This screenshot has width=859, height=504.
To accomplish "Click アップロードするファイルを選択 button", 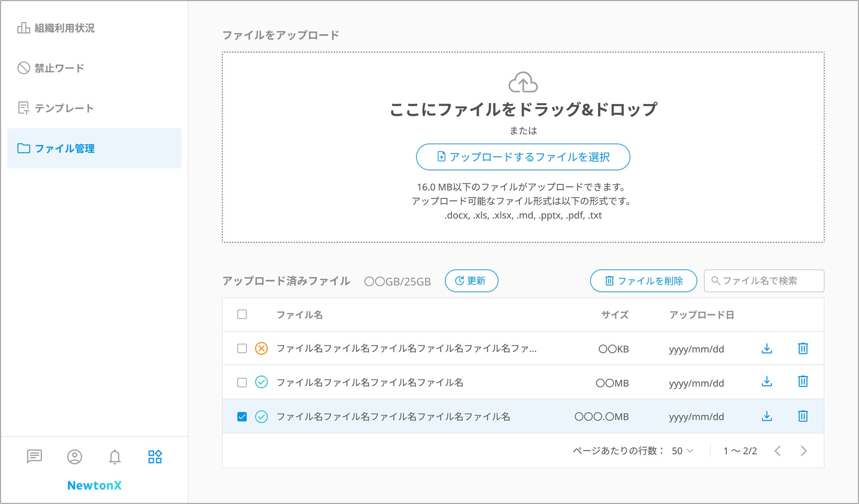I will click(x=523, y=157).
